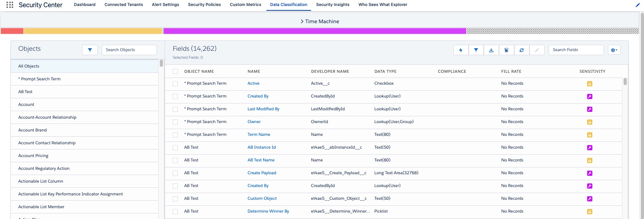Click the download icon in Fields toolbar

(491, 50)
